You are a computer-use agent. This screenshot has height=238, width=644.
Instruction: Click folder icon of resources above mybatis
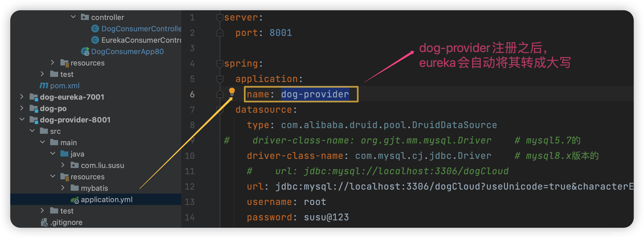coord(65,177)
